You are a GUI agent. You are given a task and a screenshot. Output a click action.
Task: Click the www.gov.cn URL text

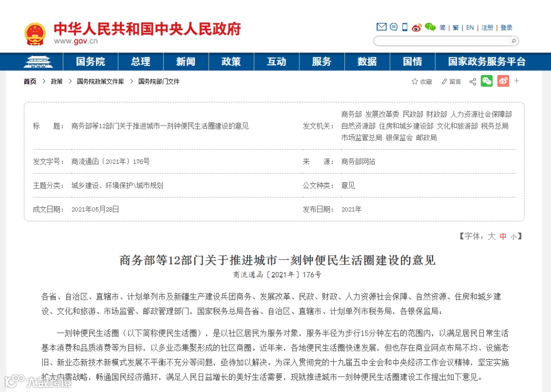pyautogui.click(x=76, y=41)
